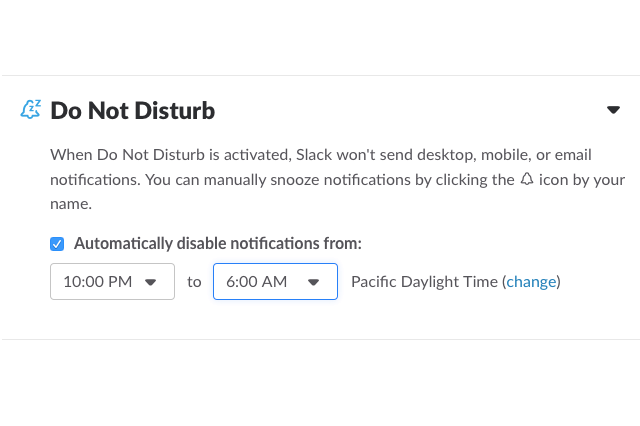This screenshot has height=426, width=640.
Task: Click the description paragraph about Slack notifications
Action: (338, 179)
